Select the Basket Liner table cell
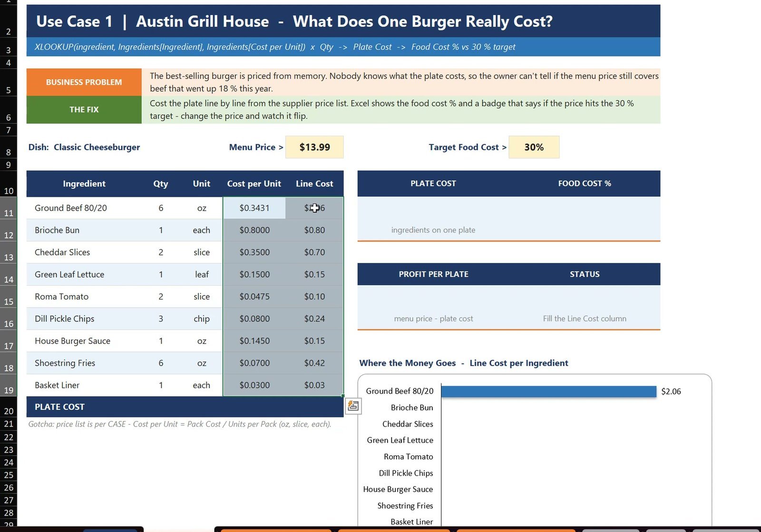Screen dimensions: 761x532 (84, 385)
